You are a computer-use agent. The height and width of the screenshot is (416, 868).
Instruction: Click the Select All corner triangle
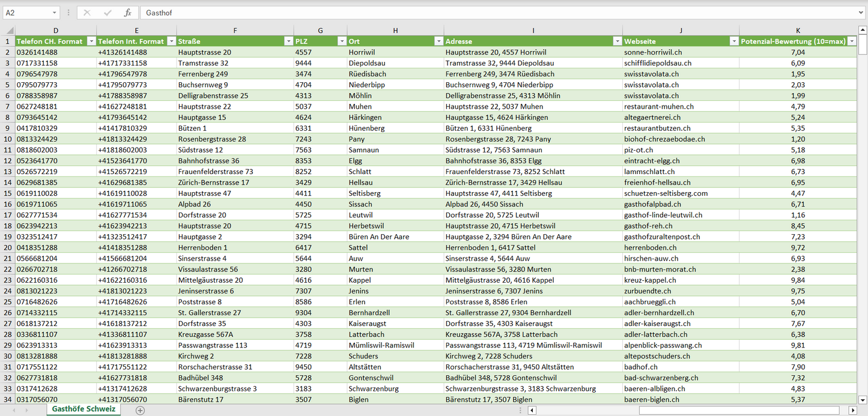click(x=9, y=30)
